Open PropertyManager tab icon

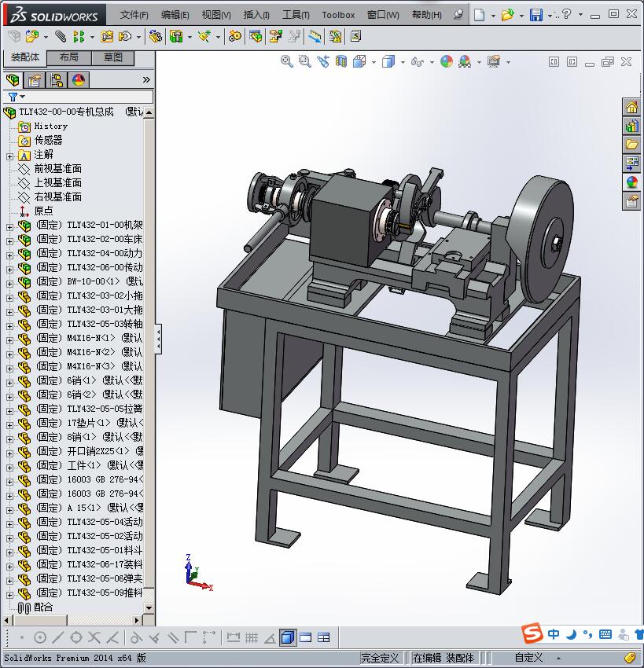[35, 79]
